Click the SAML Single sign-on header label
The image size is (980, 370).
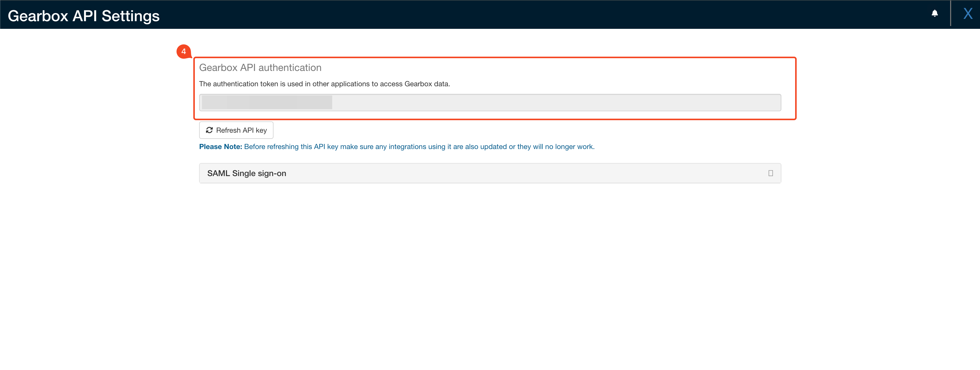pos(247,173)
